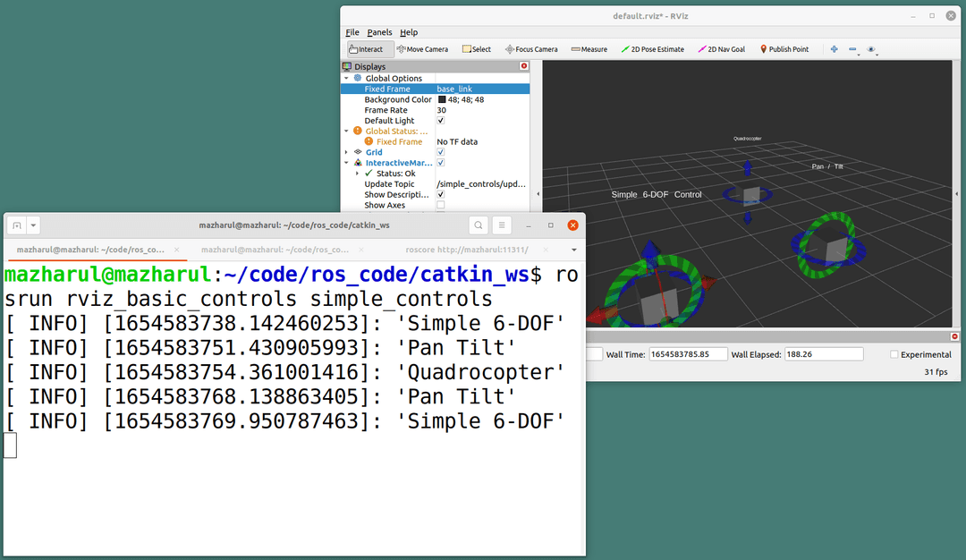Toggle the Default Light checkbox
This screenshot has width=966, height=560.
point(440,121)
